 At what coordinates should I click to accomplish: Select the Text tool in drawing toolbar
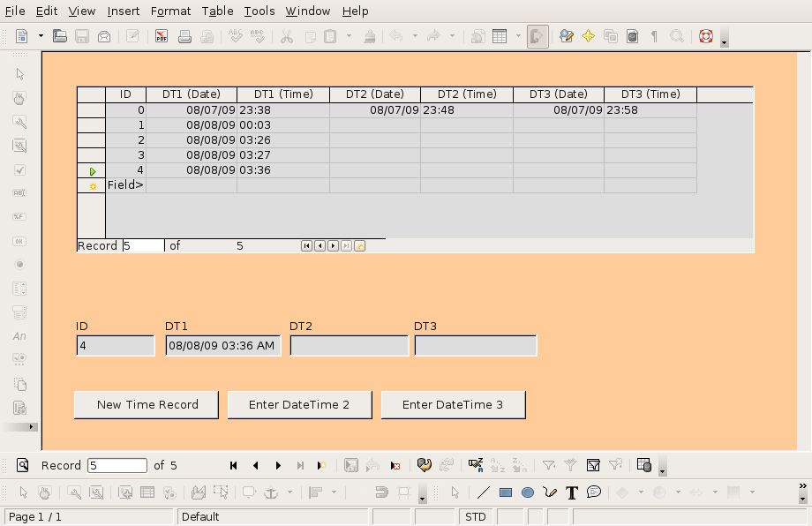click(x=571, y=492)
